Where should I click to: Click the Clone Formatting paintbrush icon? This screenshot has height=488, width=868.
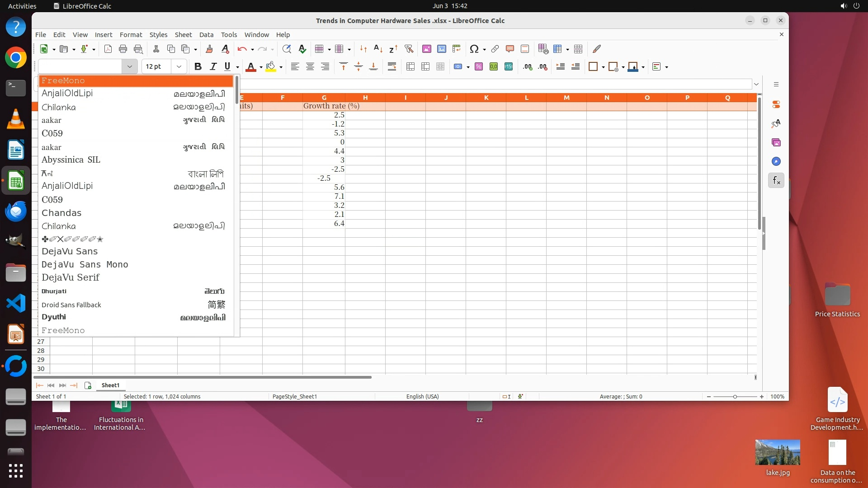point(209,49)
